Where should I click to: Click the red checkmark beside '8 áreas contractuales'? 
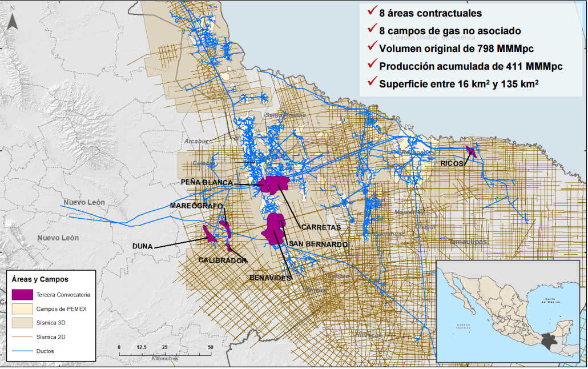click(372, 10)
